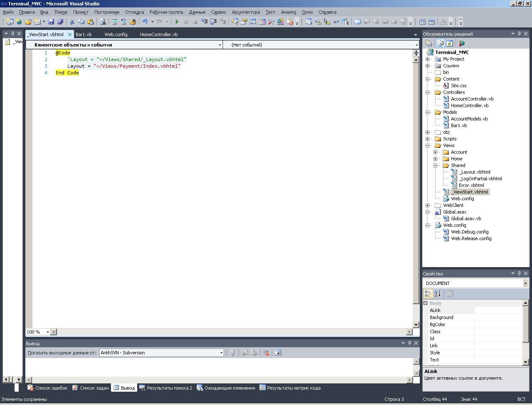
Task: Click the Undo arrow icon
Action: click(145, 22)
